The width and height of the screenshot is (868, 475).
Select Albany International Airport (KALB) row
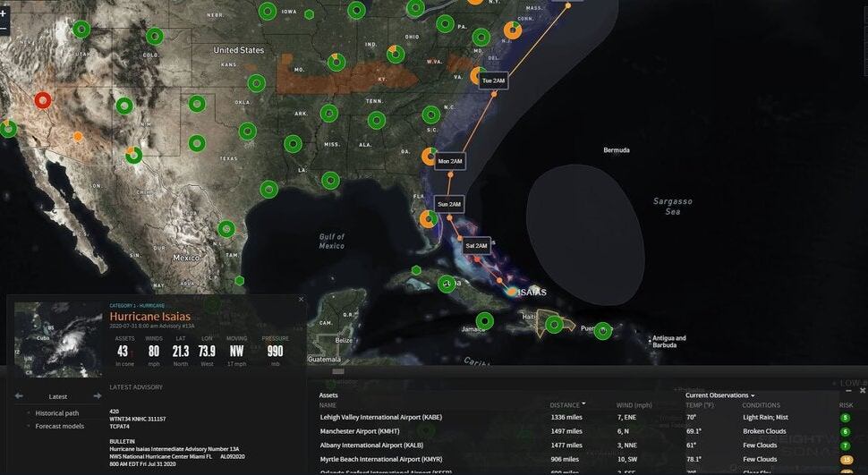tap(587, 445)
